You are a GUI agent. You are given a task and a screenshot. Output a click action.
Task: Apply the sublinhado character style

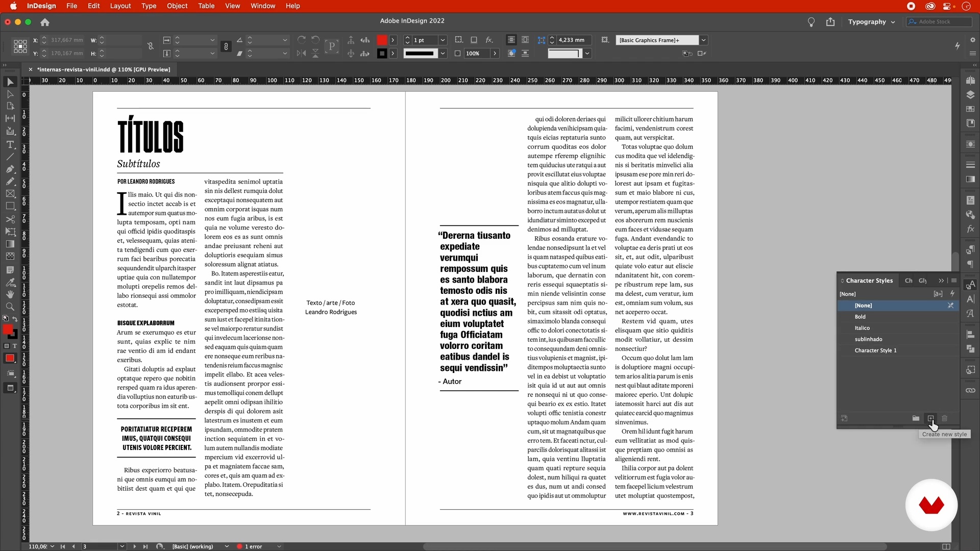pyautogui.click(x=898, y=339)
